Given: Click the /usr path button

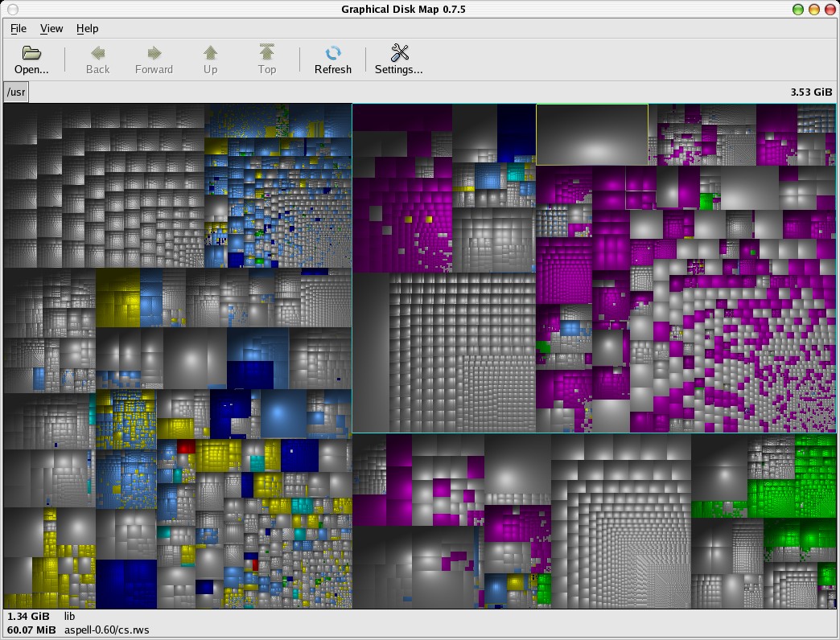Looking at the screenshot, I should tap(16, 92).
